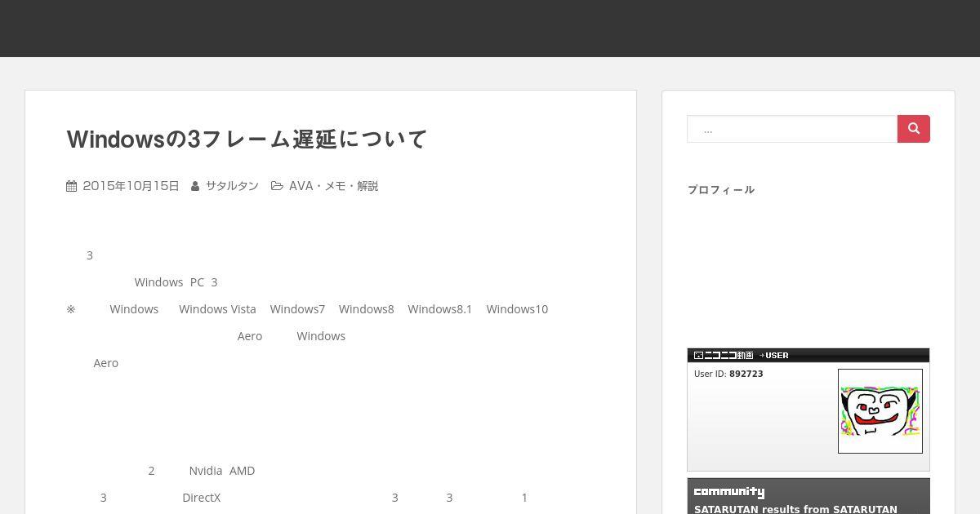Image resolution: width=980 pixels, height=514 pixels.
Task: Click the red search magnifier button
Action: click(913, 129)
